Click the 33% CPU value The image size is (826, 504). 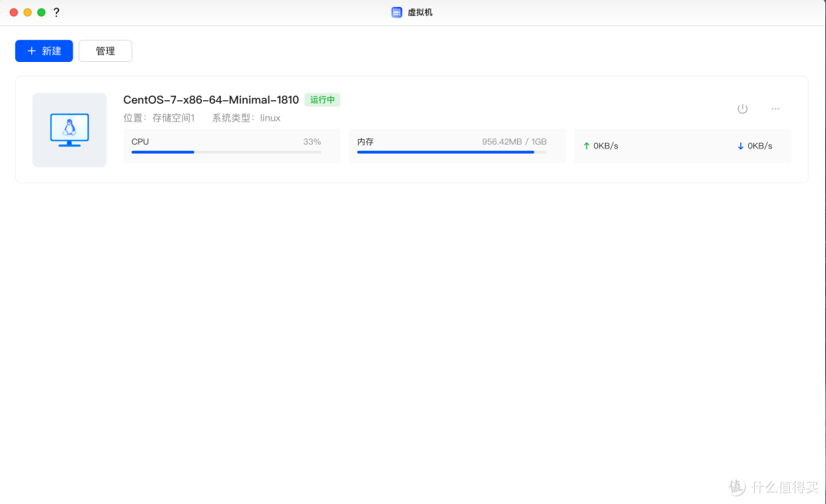[312, 141]
